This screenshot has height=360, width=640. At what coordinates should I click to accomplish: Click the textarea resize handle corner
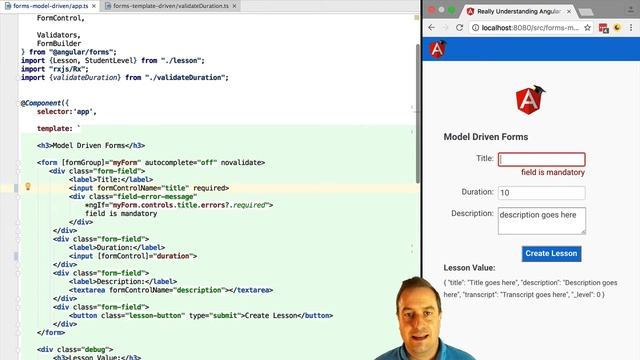pos(583,231)
